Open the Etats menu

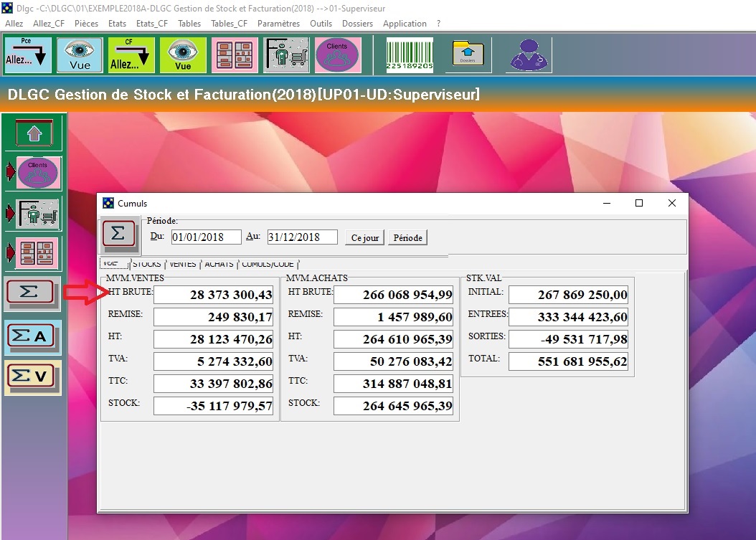(117, 24)
